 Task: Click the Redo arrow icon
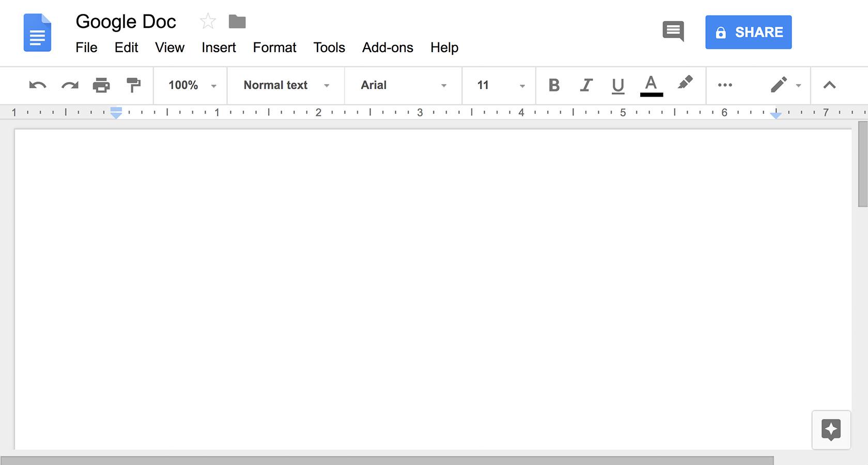point(70,85)
